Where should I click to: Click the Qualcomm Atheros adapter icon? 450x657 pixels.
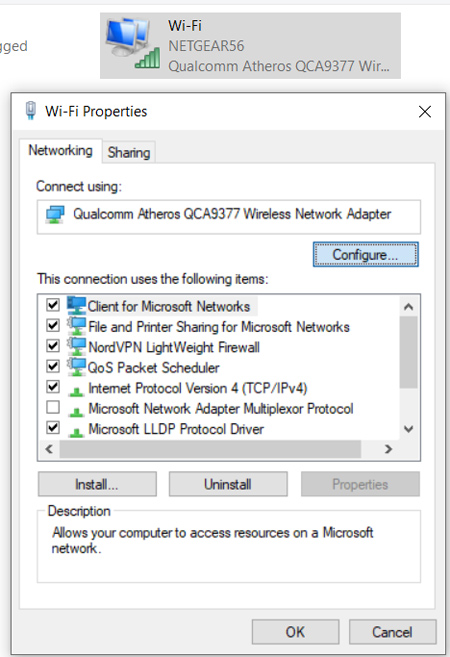click(x=55, y=215)
